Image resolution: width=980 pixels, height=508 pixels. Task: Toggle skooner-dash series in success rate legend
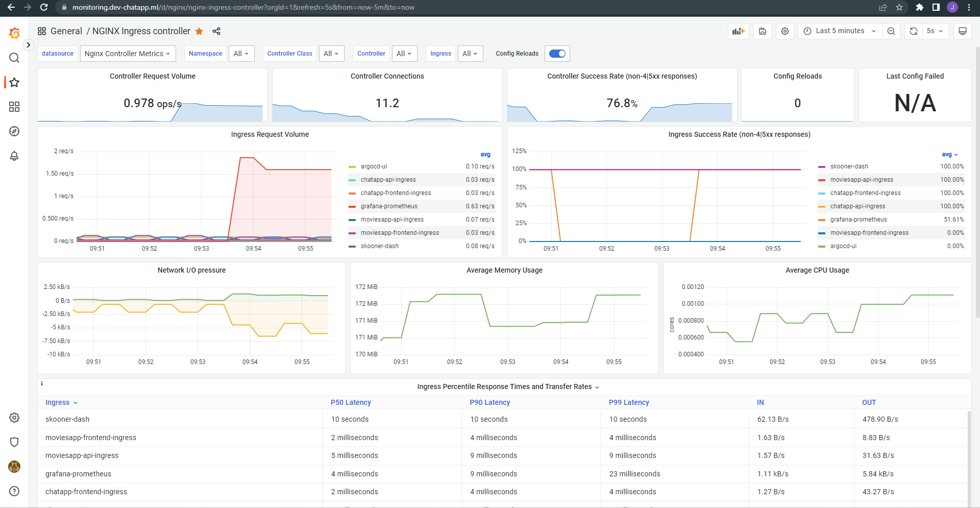(x=849, y=166)
